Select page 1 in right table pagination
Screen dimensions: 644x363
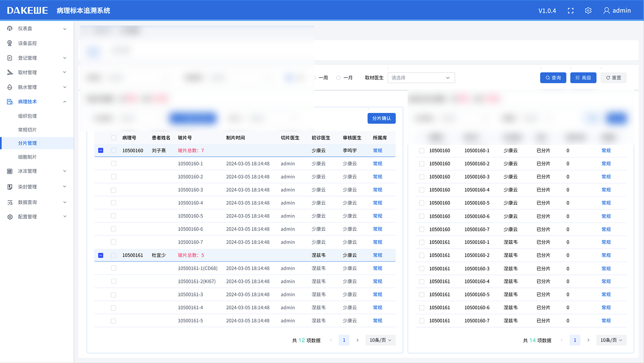click(x=575, y=340)
